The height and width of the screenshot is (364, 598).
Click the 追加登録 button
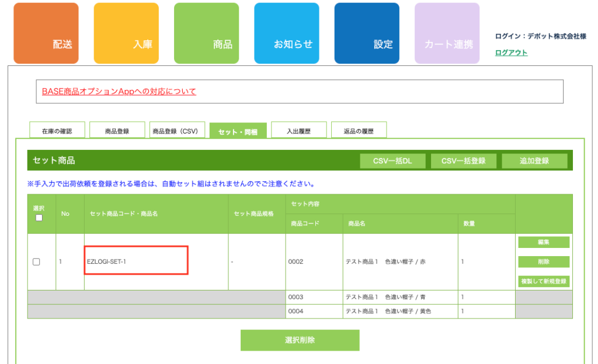click(x=534, y=161)
